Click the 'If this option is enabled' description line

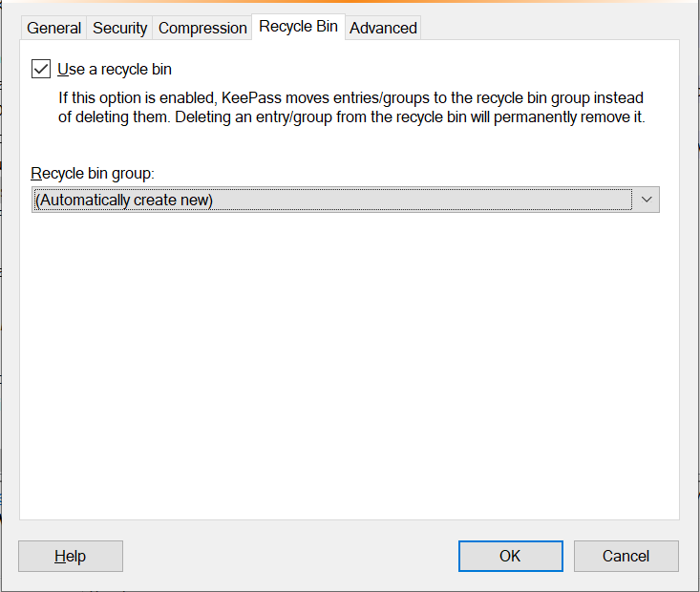[x=350, y=97]
